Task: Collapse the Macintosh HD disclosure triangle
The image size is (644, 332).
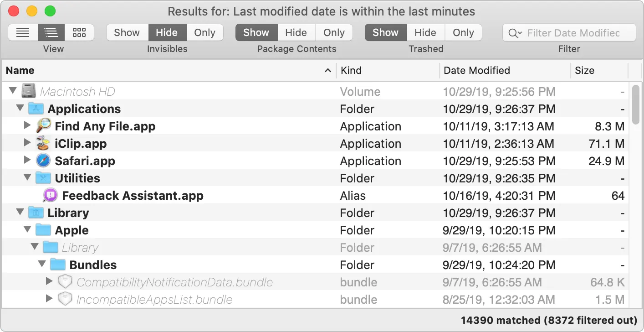Action: (x=13, y=91)
